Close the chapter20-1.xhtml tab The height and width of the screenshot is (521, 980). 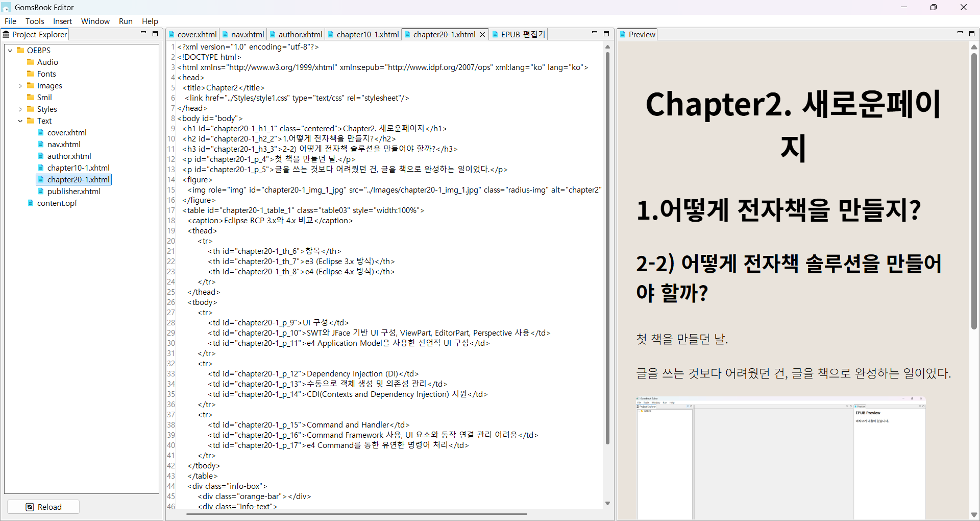482,34
